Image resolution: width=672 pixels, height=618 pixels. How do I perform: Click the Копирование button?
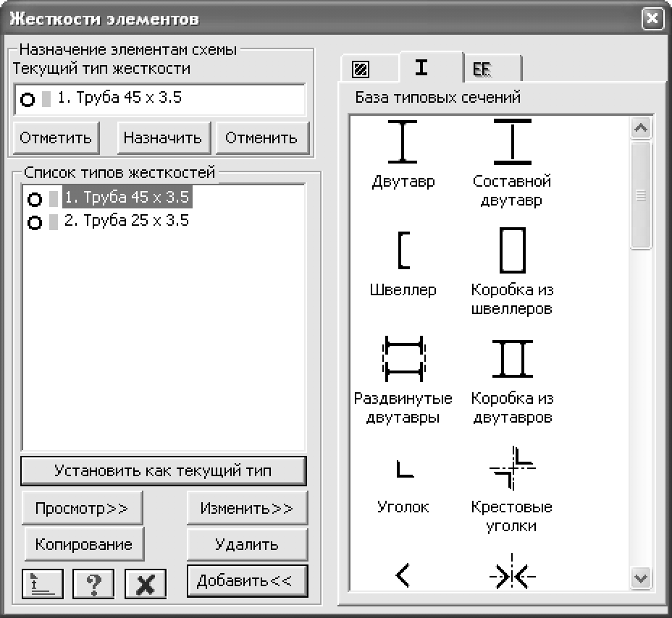click(x=85, y=544)
